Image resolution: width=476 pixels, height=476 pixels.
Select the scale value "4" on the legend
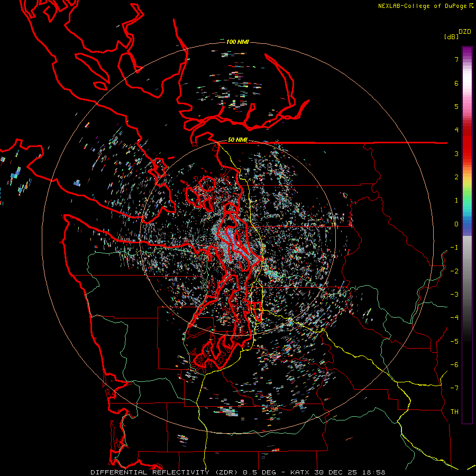(x=456, y=130)
